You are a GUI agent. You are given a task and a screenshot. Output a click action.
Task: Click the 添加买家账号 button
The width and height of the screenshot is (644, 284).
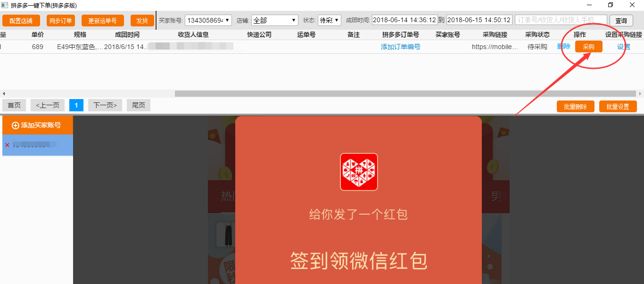click(x=38, y=125)
